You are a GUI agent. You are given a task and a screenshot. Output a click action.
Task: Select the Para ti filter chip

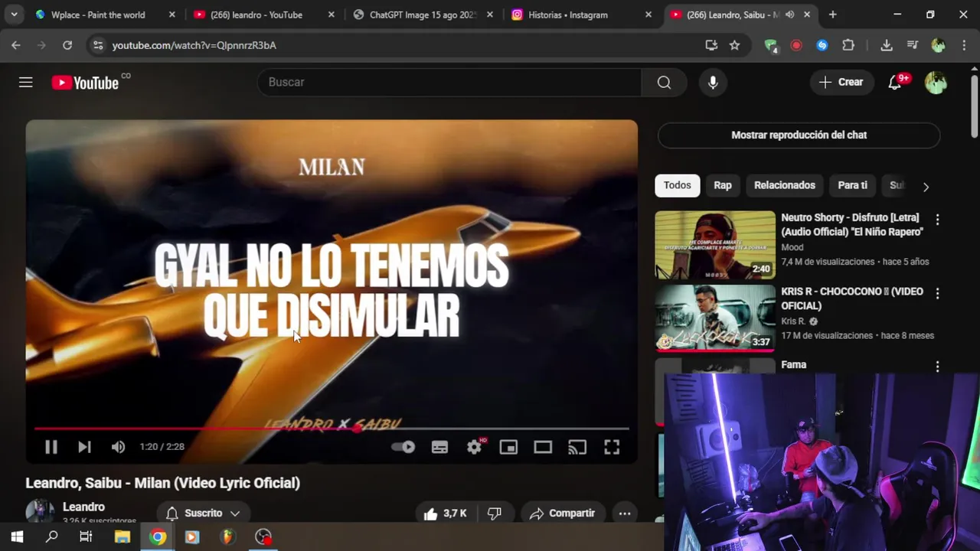[x=853, y=185]
